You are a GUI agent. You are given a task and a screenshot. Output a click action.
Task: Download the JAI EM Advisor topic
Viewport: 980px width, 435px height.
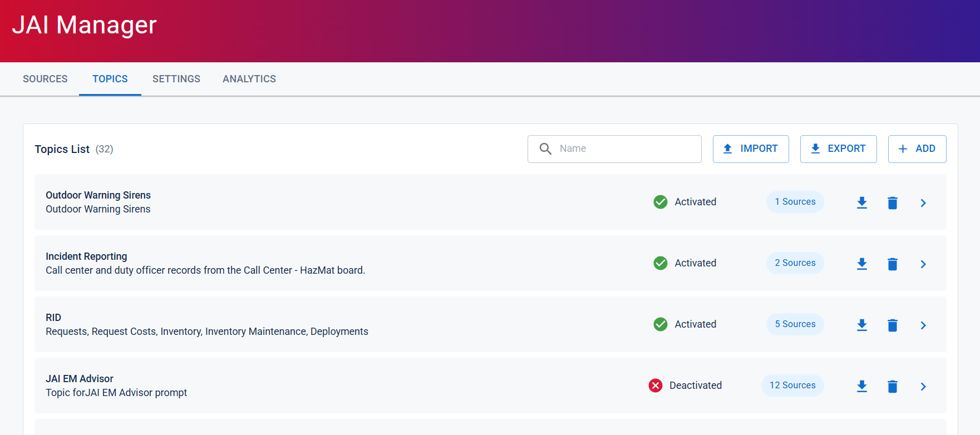[x=862, y=386]
